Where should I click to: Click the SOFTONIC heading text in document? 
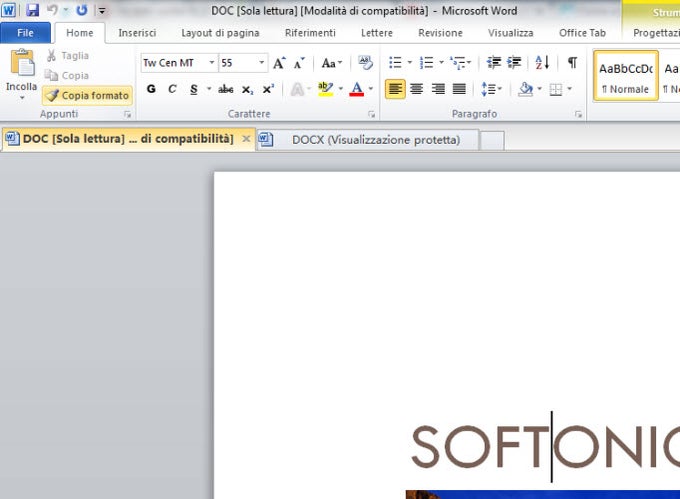click(x=546, y=447)
